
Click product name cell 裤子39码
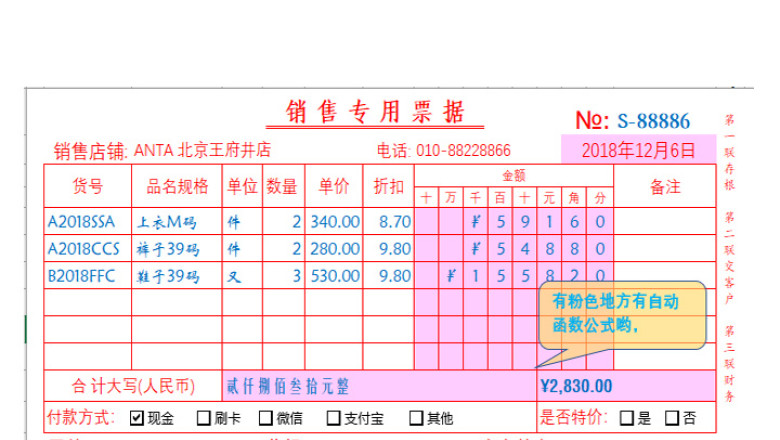click(x=177, y=248)
